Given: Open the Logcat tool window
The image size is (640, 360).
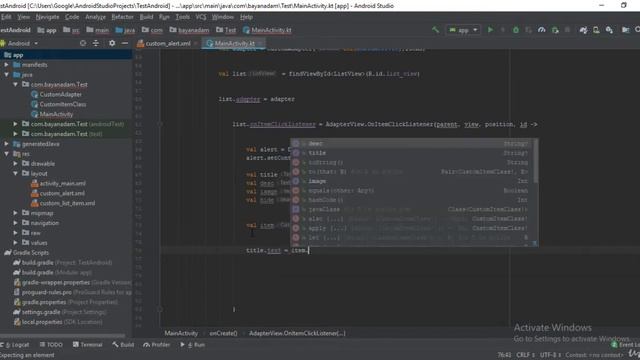Looking at the screenshot, I should click(16, 345).
